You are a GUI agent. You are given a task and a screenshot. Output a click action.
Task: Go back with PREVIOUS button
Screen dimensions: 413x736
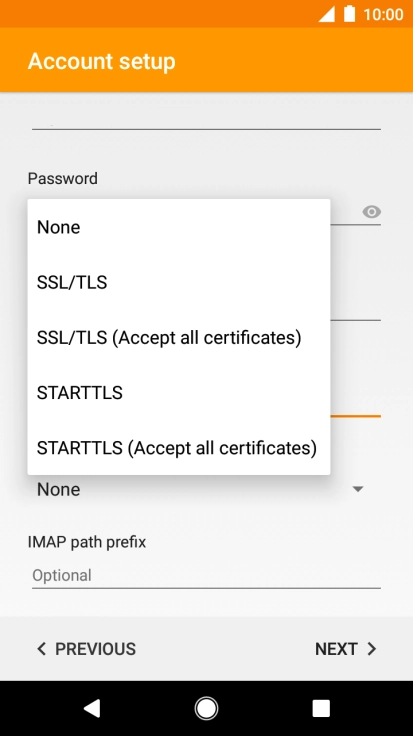click(86, 649)
